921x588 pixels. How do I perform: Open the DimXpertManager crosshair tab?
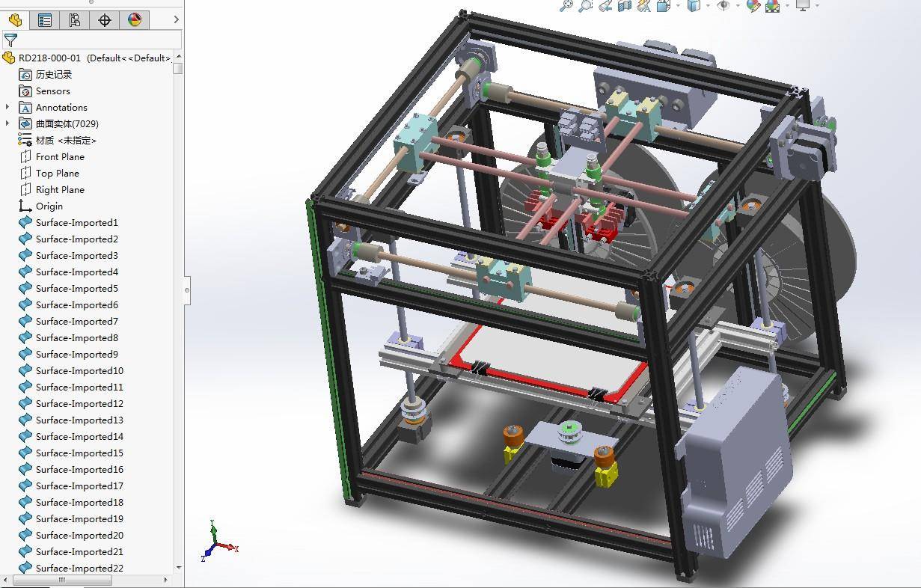(105, 20)
